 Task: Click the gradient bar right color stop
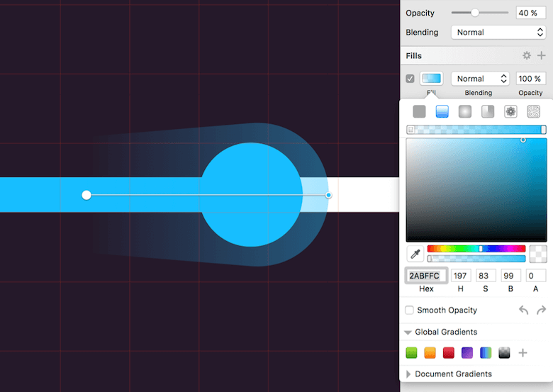544,130
